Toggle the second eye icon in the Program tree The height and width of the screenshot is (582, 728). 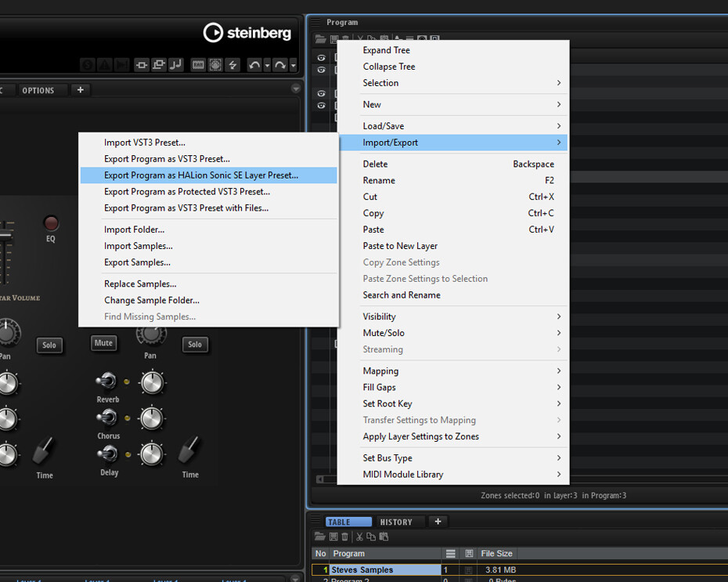tap(321, 70)
